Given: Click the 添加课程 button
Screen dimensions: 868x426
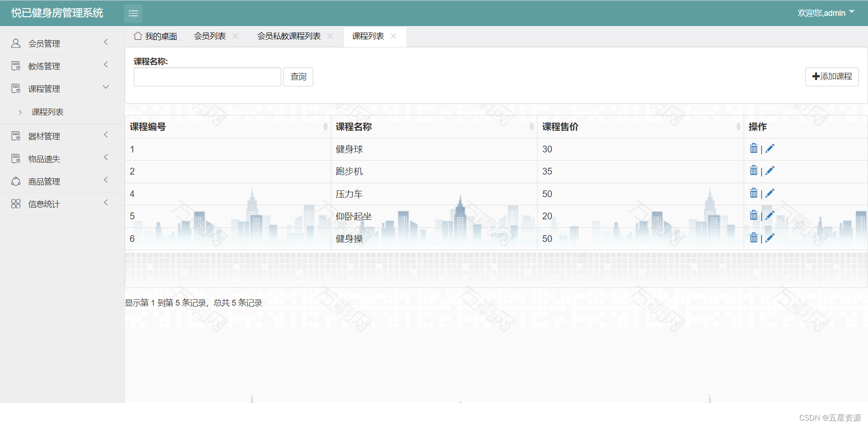Looking at the screenshot, I should coord(832,77).
